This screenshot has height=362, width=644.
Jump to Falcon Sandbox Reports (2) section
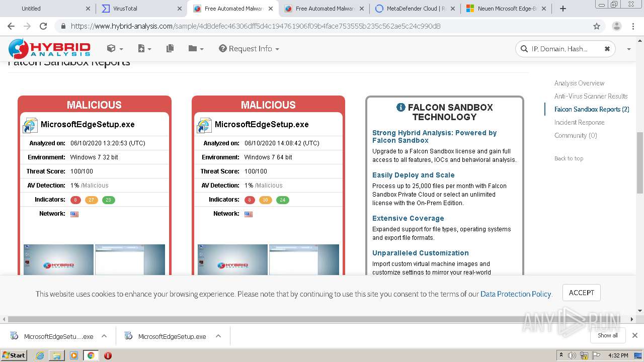point(592,109)
